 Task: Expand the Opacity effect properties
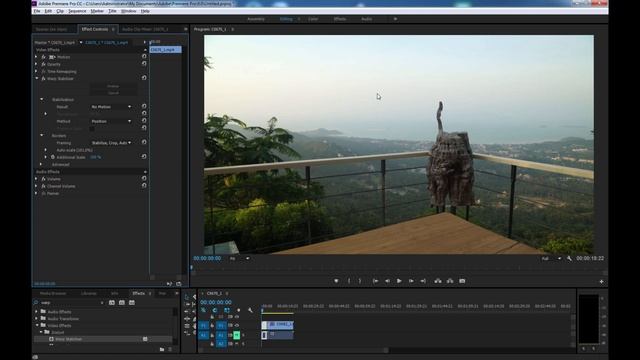(36, 64)
